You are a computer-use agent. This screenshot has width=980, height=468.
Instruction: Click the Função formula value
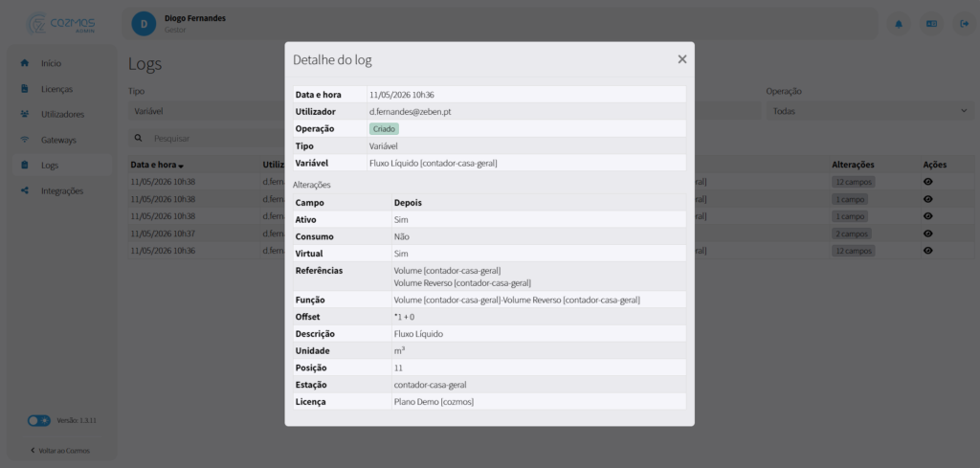[517, 300]
